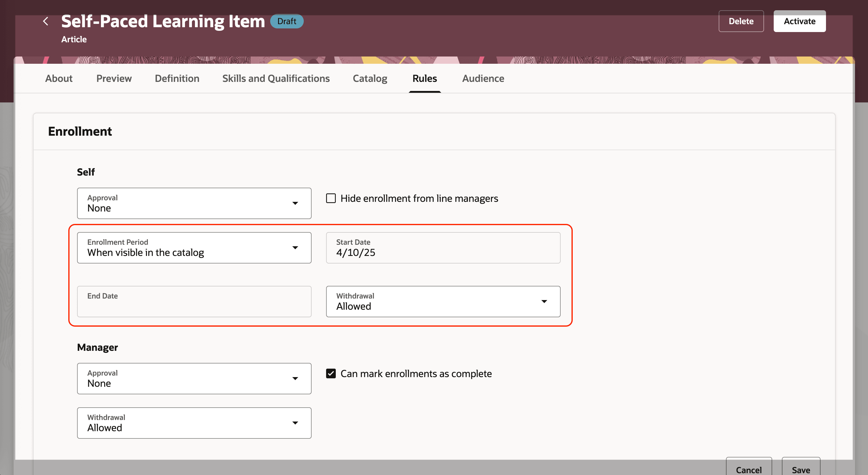Screen dimensions: 868x475
Task: Go to the Definition tab
Action: [x=177, y=79]
